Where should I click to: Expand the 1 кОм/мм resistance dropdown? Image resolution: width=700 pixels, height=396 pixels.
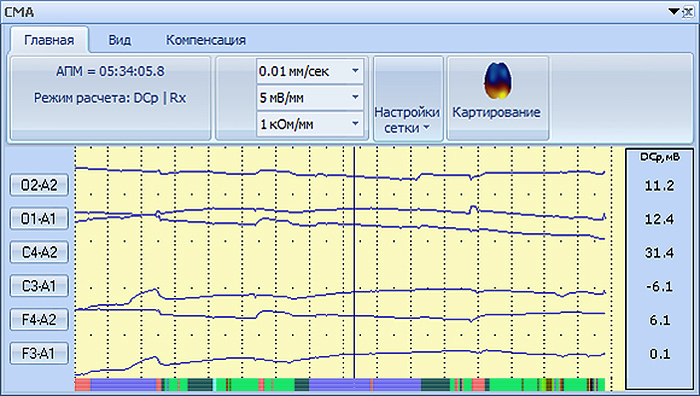(x=355, y=124)
